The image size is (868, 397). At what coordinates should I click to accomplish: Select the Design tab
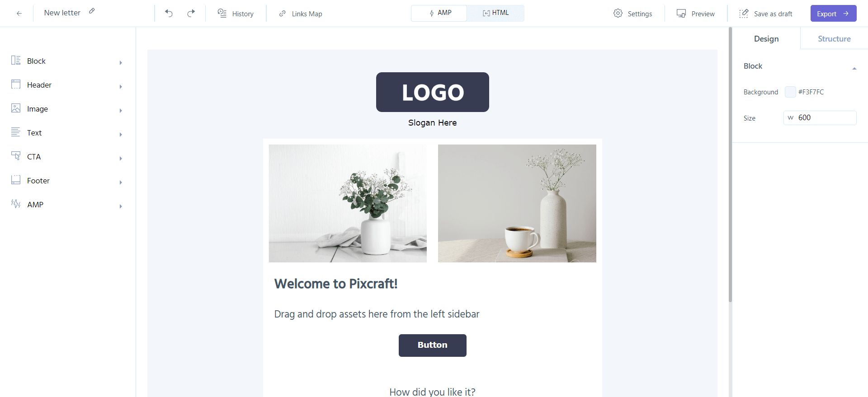[766, 39]
